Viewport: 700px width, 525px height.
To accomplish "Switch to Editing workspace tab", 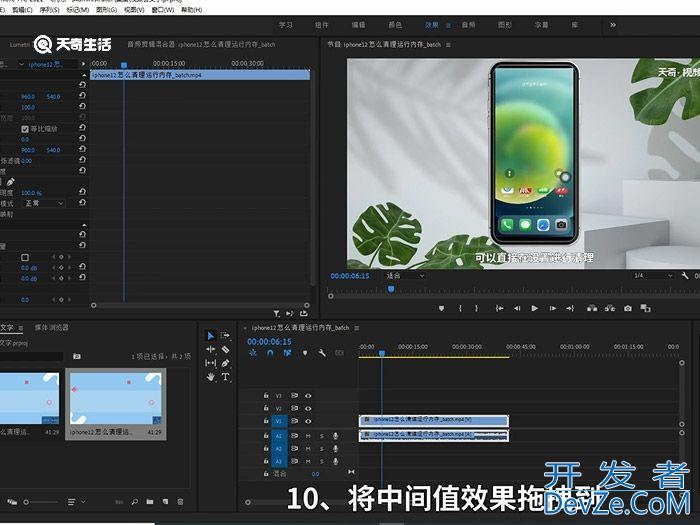I will click(358, 25).
